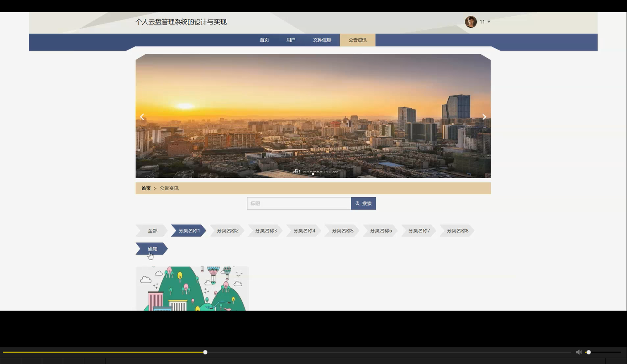627x364 pixels.
Task: Switch to the 用户 tab
Action: point(291,40)
